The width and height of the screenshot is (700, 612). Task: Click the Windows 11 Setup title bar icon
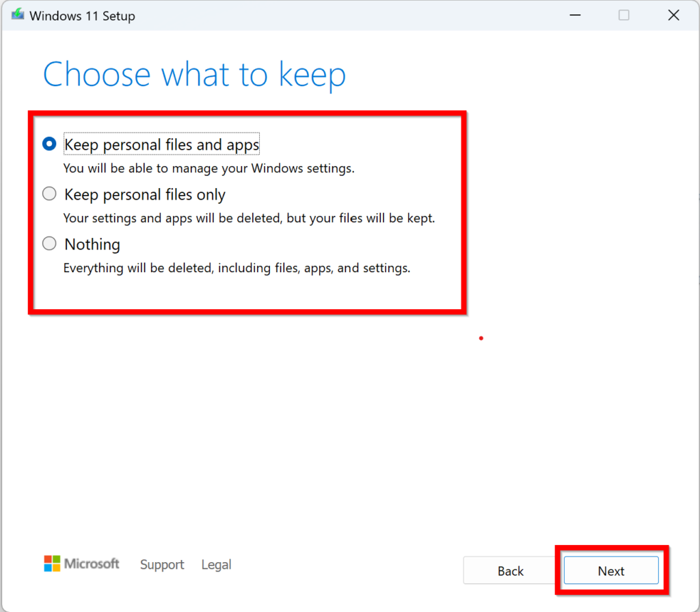coord(18,16)
